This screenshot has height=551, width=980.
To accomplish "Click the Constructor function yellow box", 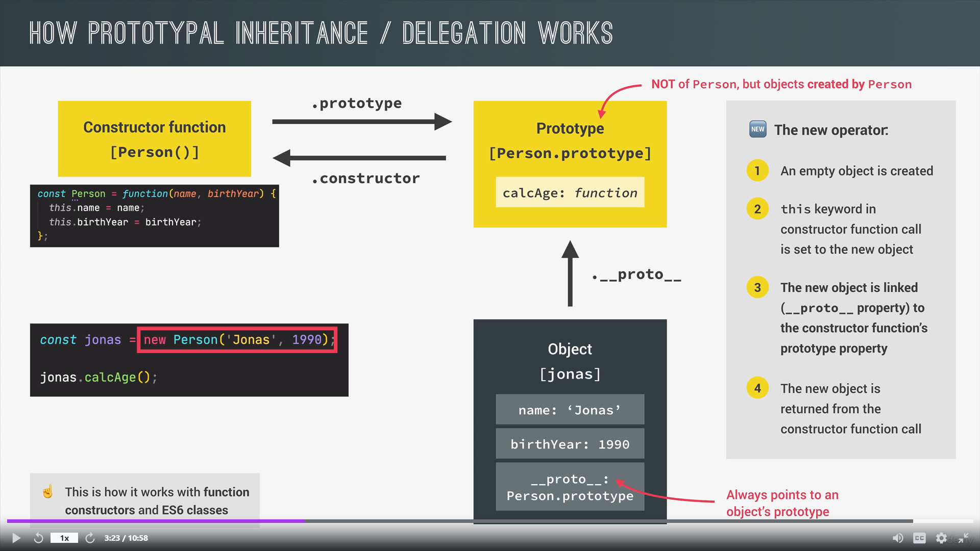I will tap(154, 139).
